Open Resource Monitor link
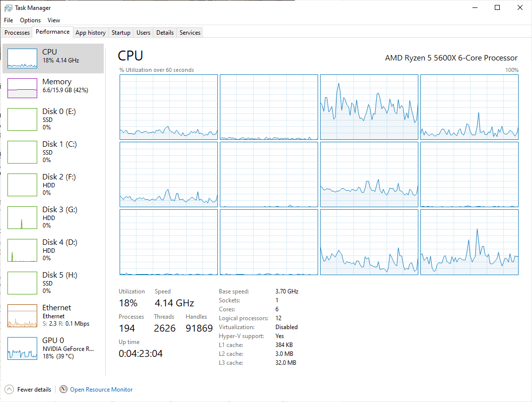The height and width of the screenshot is (402, 532). pyautogui.click(x=101, y=390)
